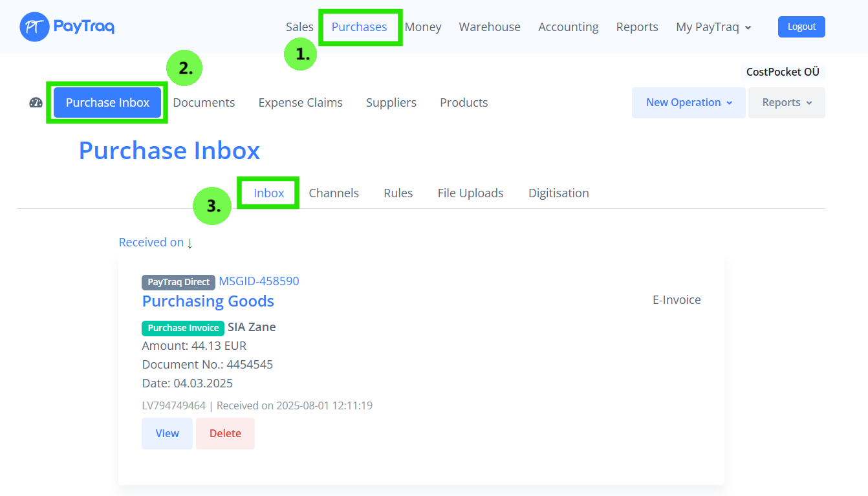Switch to the File Uploads tab
Viewport: 868px width, 496px height.
pyautogui.click(x=470, y=193)
